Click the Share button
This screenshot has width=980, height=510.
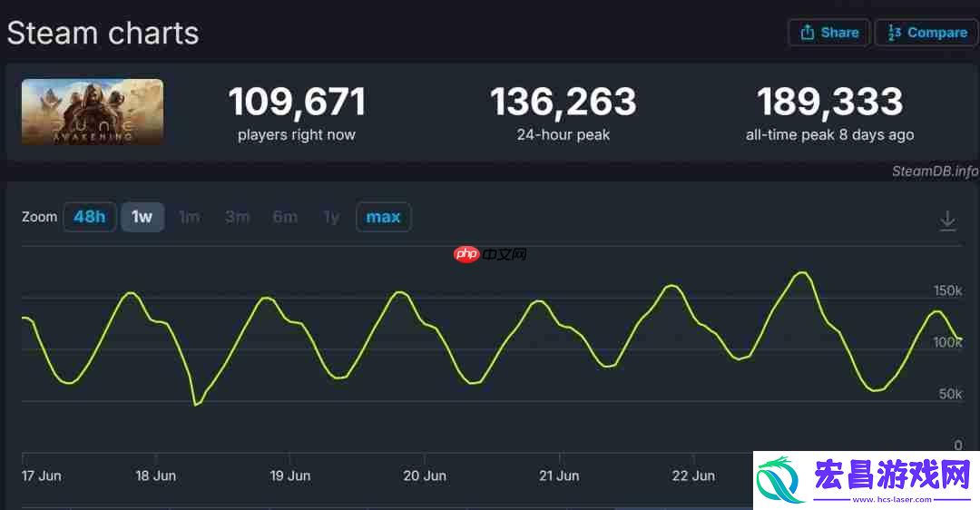(828, 33)
